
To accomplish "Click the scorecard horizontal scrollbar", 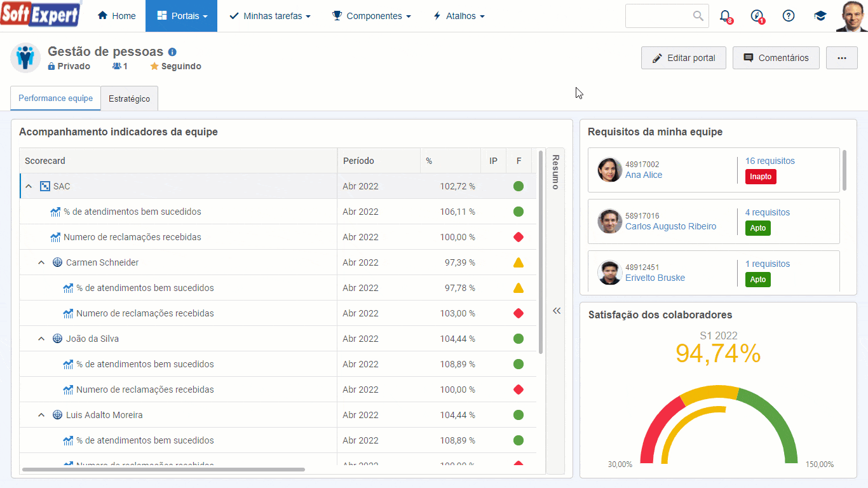I will click(x=163, y=470).
